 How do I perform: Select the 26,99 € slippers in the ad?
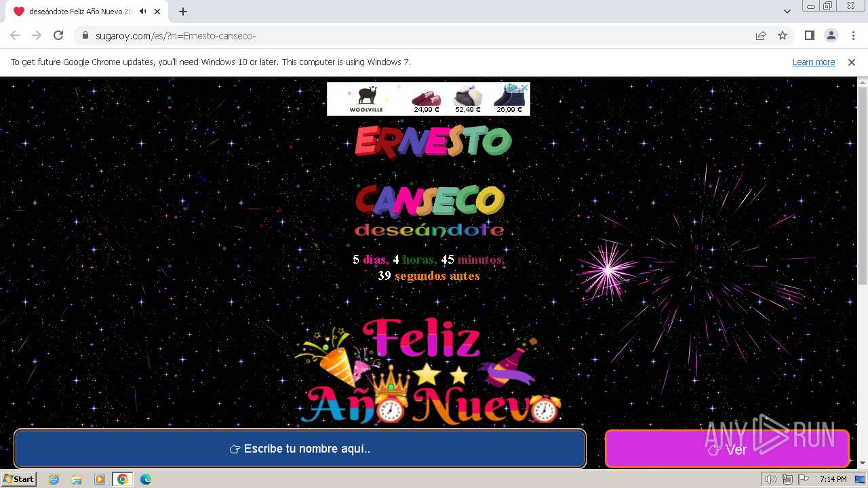pyautogui.click(x=509, y=101)
